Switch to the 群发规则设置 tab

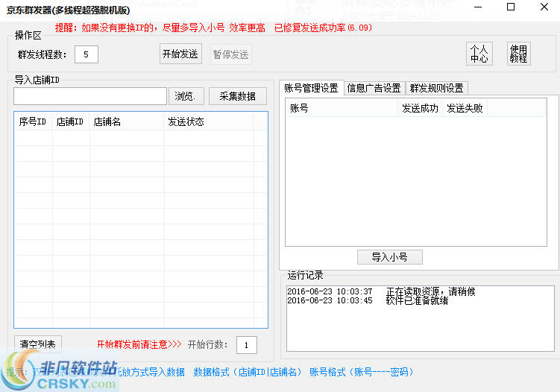pyautogui.click(x=436, y=88)
